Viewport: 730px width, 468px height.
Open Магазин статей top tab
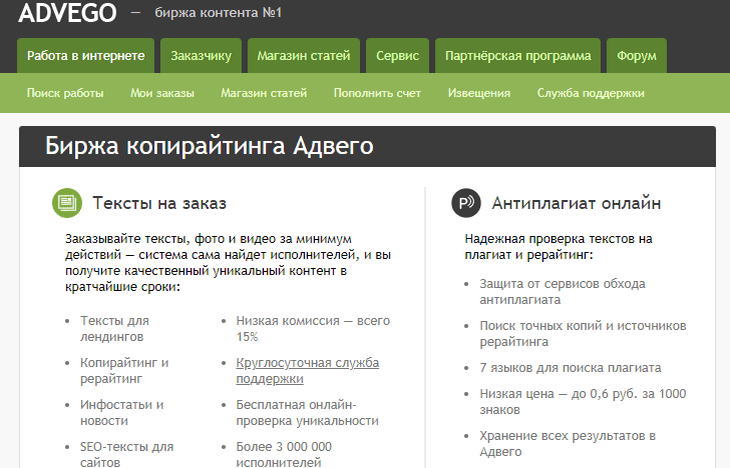coord(304,56)
